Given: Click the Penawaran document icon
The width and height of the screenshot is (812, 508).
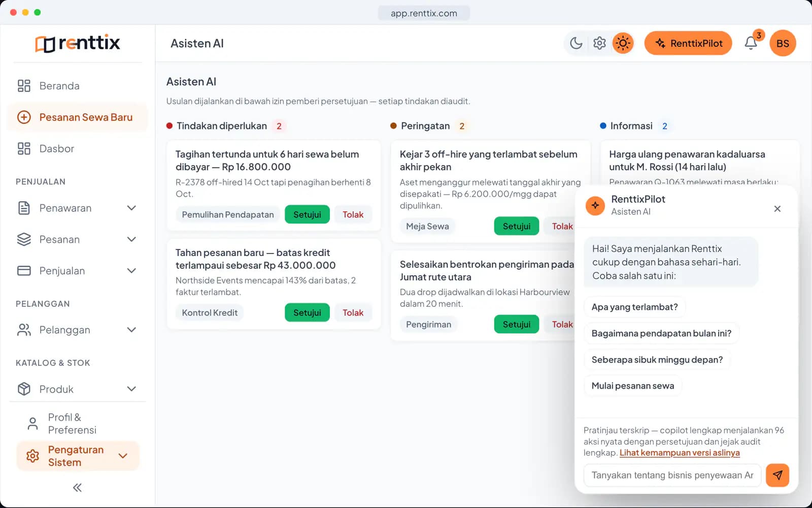Looking at the screenshot, I should pos(24,208).
